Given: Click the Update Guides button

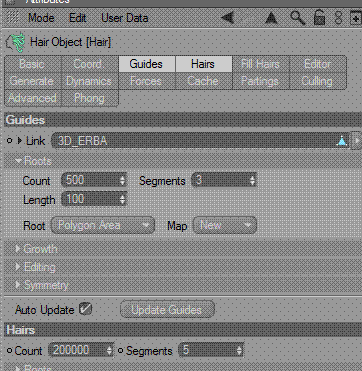Looking at the screenshot, I should pyautogui.click(x=167, y=310).
